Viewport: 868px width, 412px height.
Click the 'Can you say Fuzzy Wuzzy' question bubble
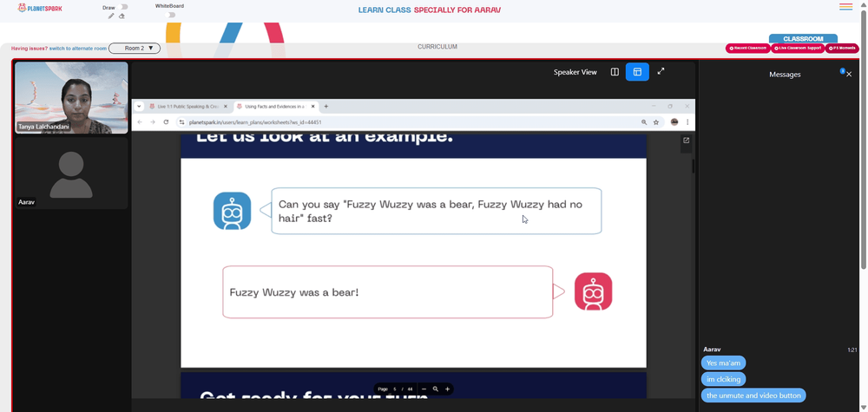pyautogui.click(x=437, y=211)
